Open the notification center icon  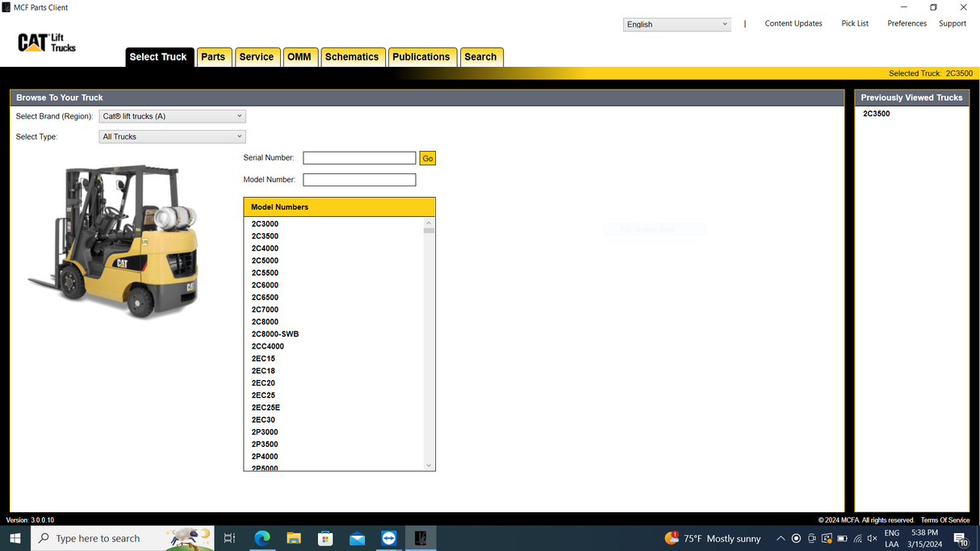[x=961, y=539]
